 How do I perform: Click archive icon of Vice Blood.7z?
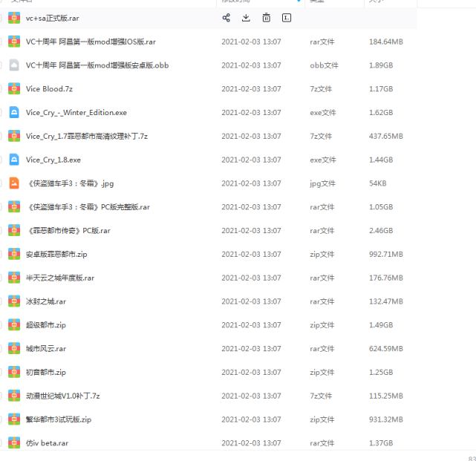[x=14, y=89]
